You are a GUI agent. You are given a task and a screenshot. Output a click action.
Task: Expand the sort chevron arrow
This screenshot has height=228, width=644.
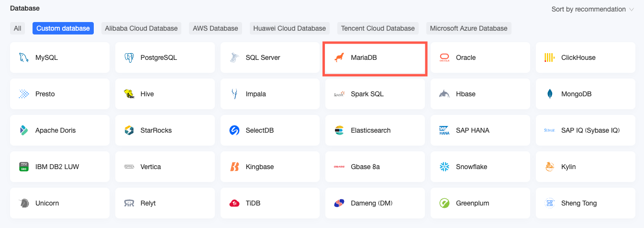coord(632,10)
